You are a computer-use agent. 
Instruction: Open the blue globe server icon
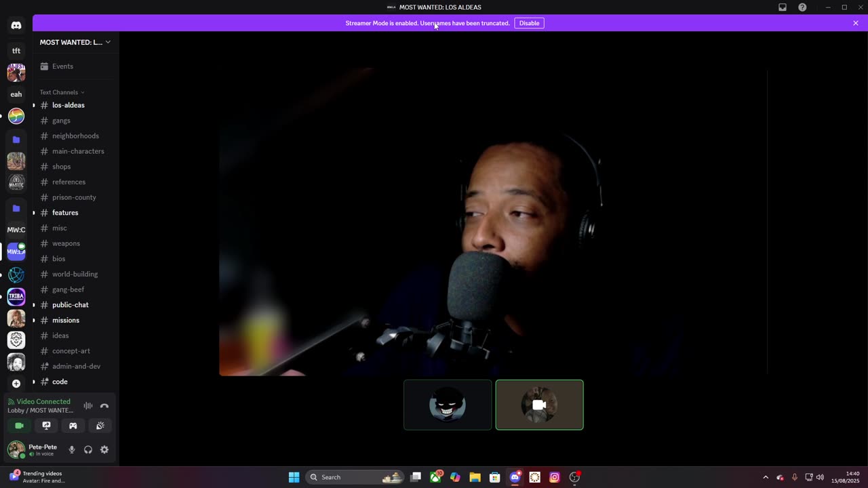(16, 274)
